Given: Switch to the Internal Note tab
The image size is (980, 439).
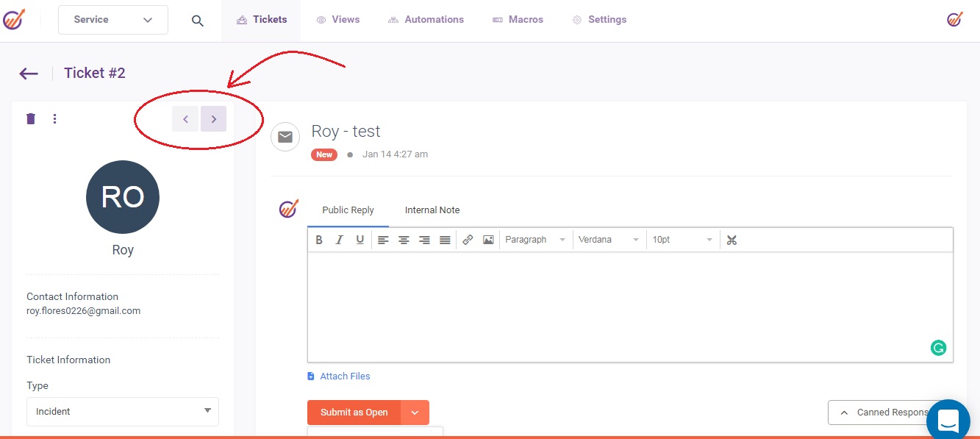Looking at the screenshot, I should pyautogui.click(x=432, y=210).
